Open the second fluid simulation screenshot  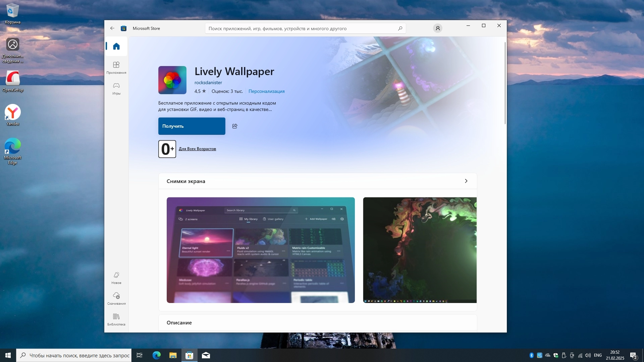[x=420, y=250]
